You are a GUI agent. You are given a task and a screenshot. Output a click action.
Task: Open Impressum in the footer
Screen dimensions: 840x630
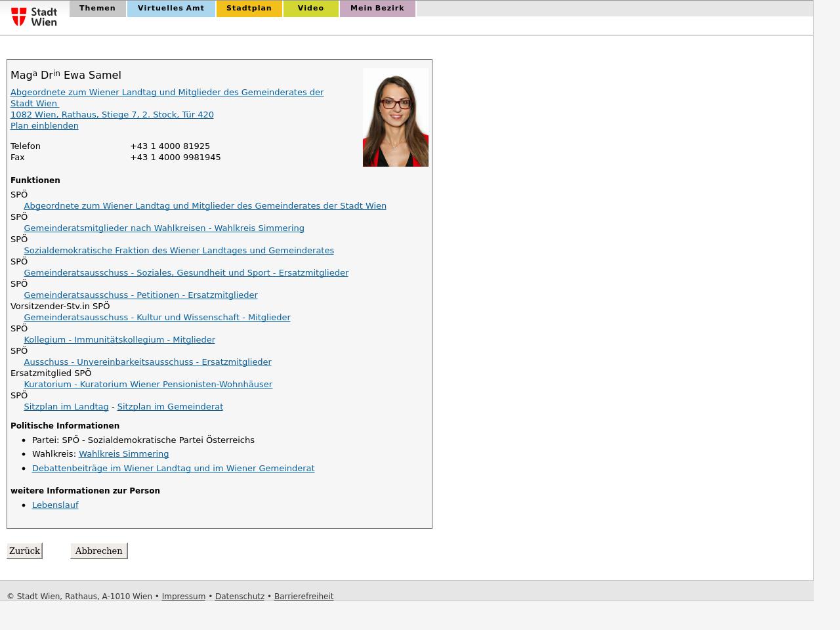[x=184, y=596]
